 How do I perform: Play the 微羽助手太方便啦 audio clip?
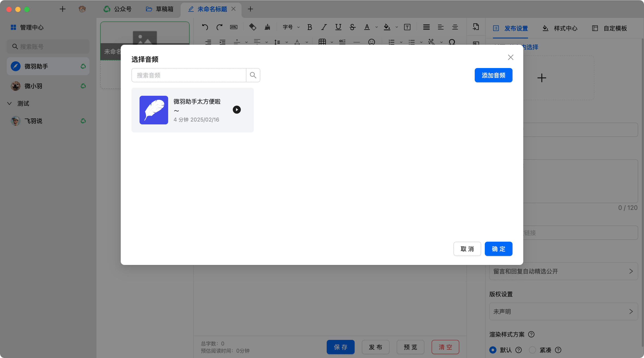tap(237, 110)
